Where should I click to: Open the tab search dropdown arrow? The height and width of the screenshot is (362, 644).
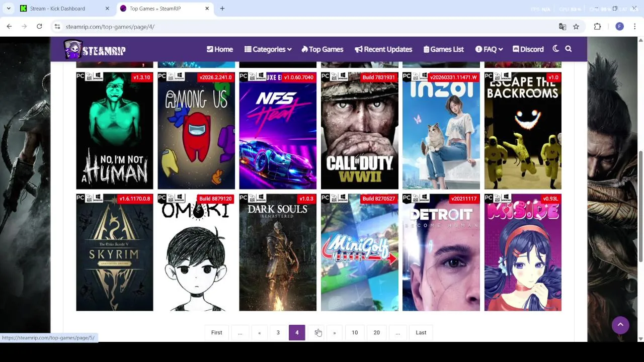[9, 9]
